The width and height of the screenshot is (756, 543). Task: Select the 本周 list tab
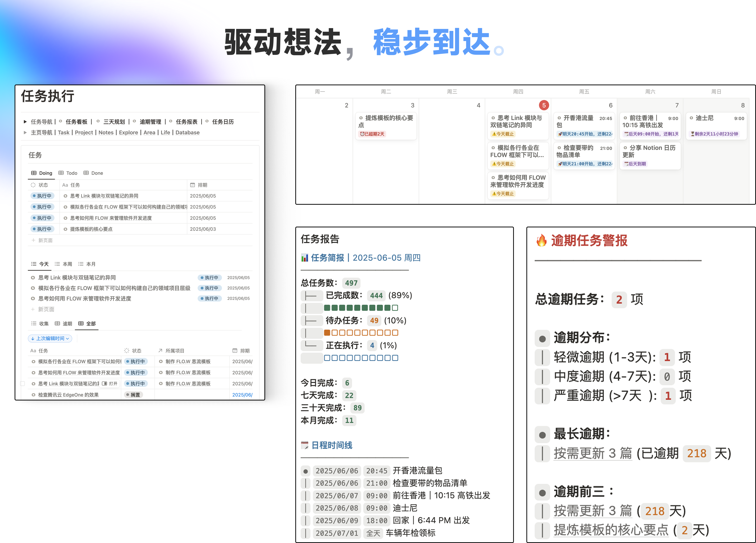tap(63, 264)
